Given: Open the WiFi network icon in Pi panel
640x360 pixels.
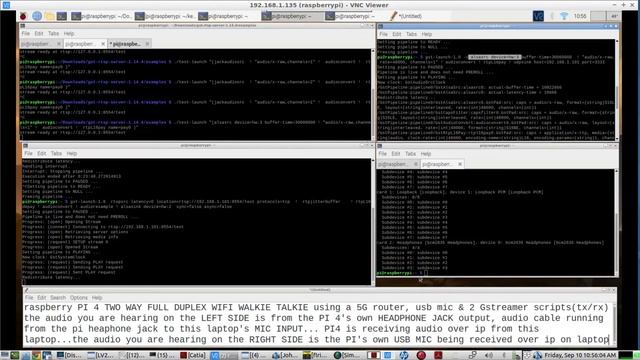Looking at the screenshot, I should click(x=564, y=16).
